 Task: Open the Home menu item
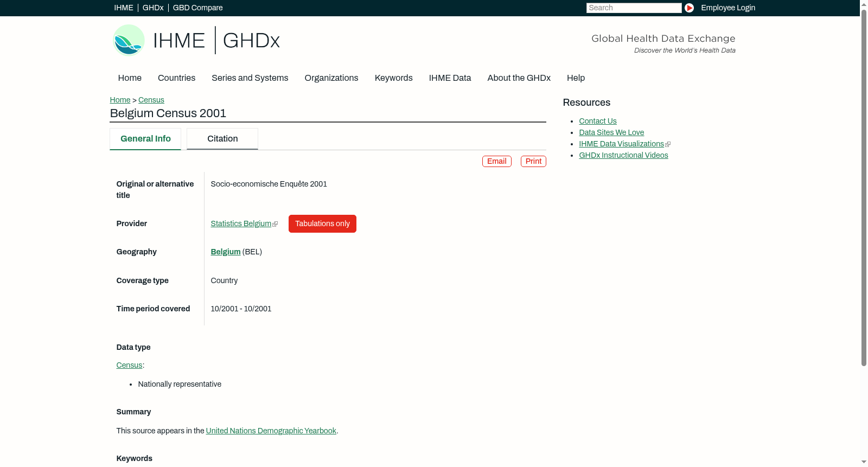130,78
